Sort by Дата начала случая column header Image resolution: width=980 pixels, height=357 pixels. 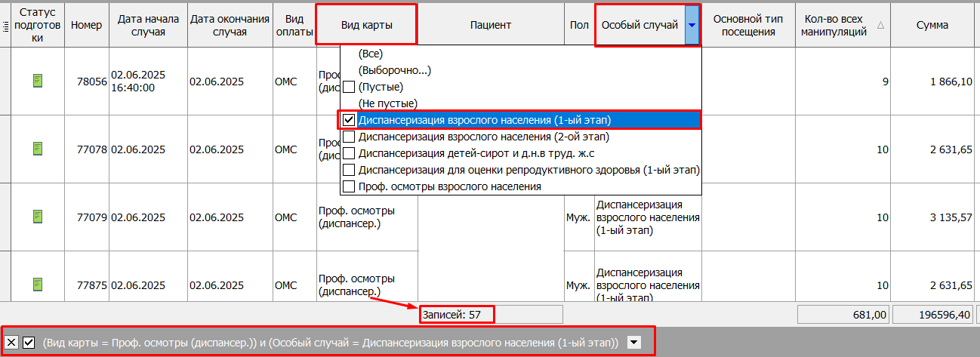[147, 25]
